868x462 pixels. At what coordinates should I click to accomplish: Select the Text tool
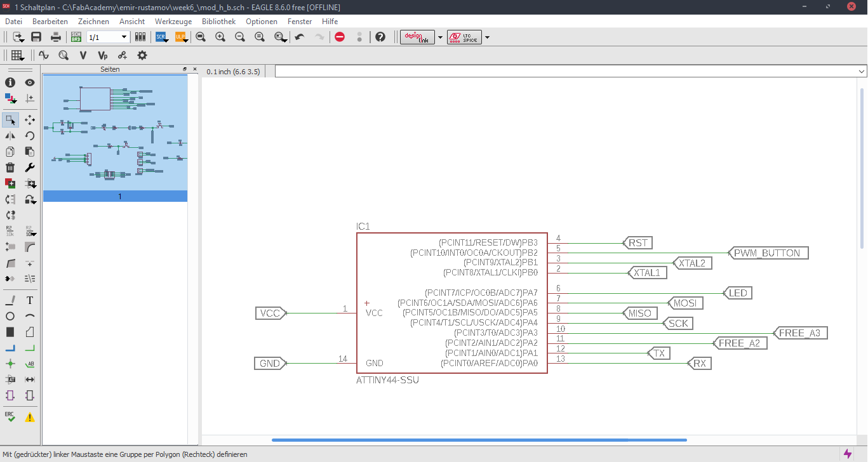coord(30,300)
